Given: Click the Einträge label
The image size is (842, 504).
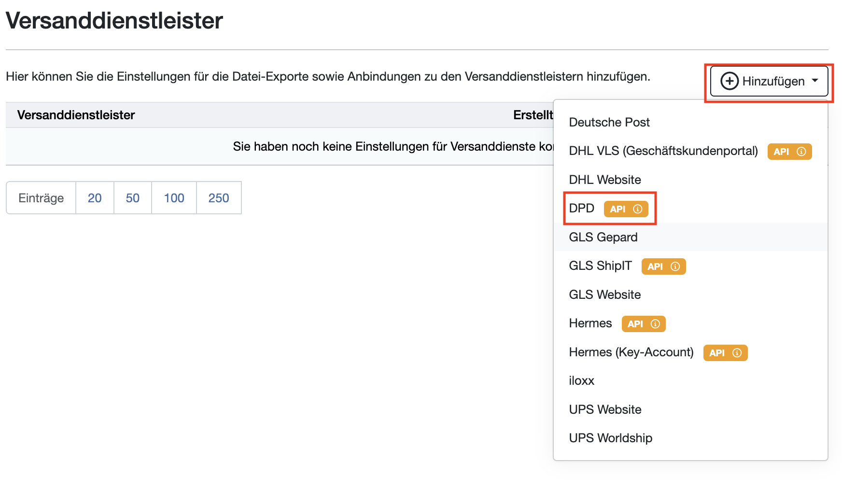Looking at the screenshot, I should coord(41,198).
